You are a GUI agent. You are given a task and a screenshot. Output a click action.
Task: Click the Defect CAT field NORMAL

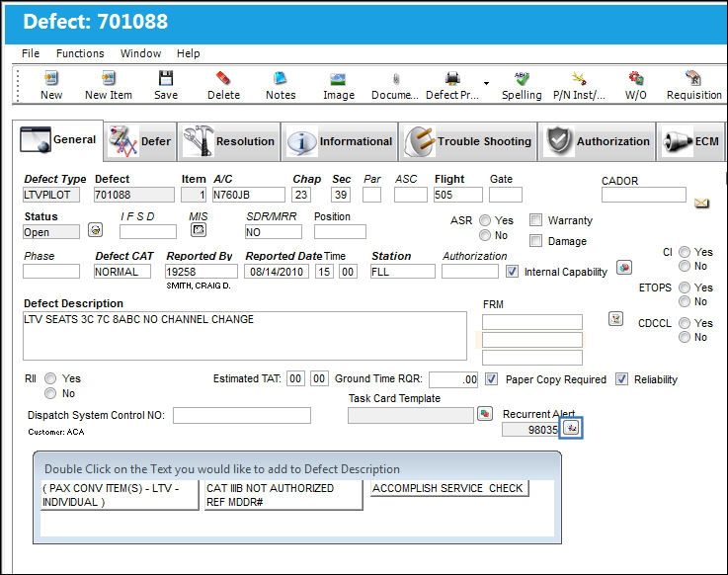122,272
